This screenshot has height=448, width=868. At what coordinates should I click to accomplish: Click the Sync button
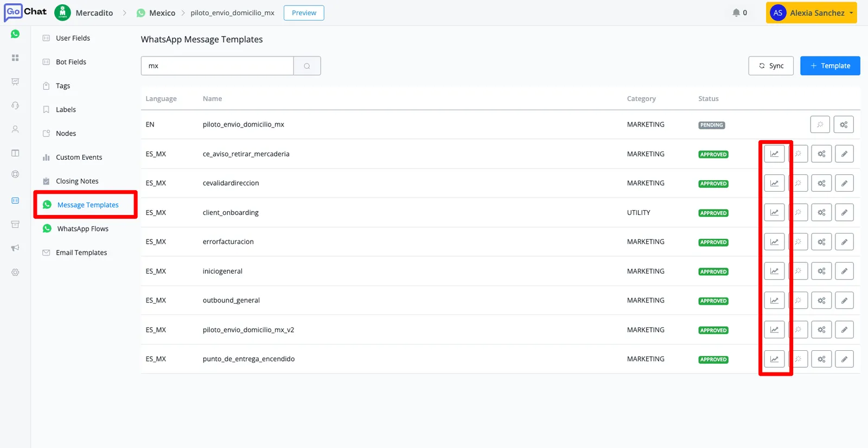[x=771, y=66]
